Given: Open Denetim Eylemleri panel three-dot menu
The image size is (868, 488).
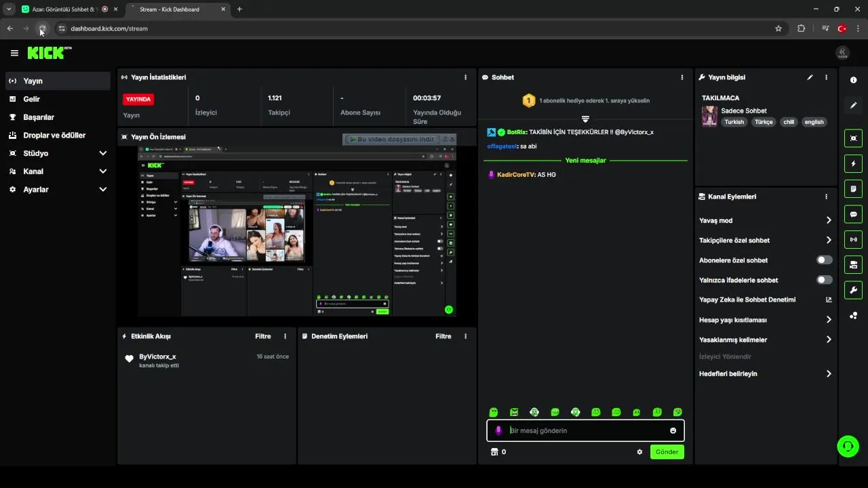Looking at the screenshot, I should point(465,336).
